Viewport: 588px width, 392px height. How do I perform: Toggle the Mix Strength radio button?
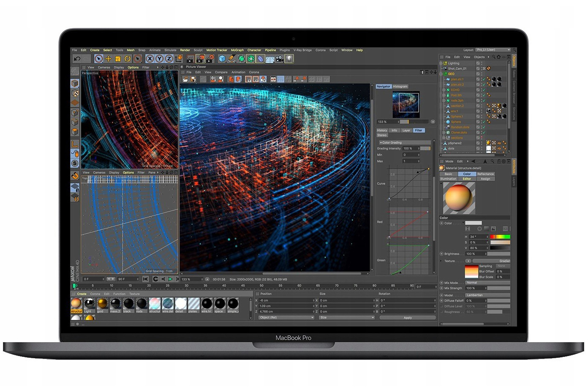[441, 288]
